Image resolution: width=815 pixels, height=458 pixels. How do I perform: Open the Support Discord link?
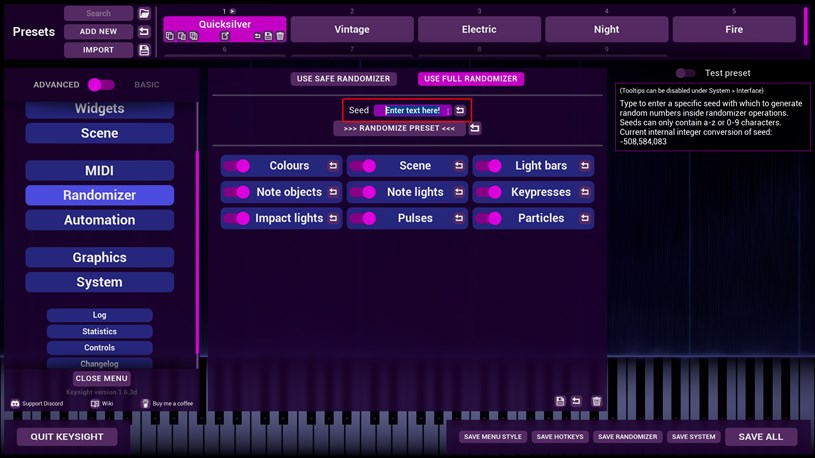(x=37, y=403)
